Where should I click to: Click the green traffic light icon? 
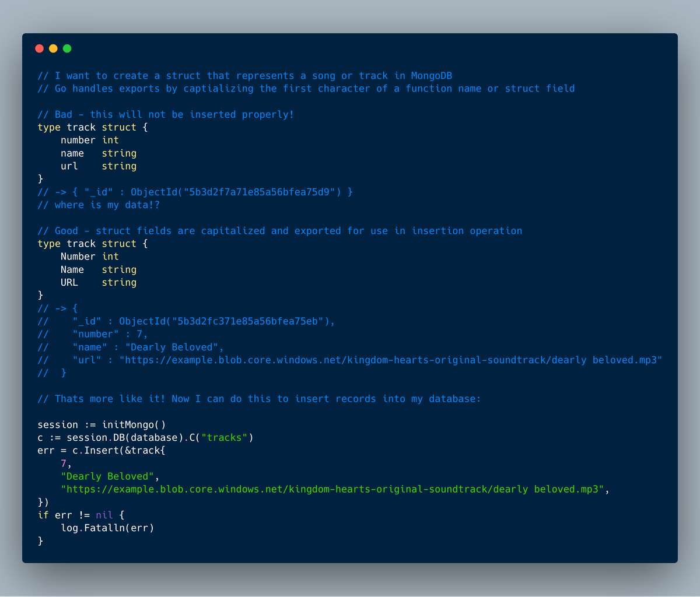66,48
